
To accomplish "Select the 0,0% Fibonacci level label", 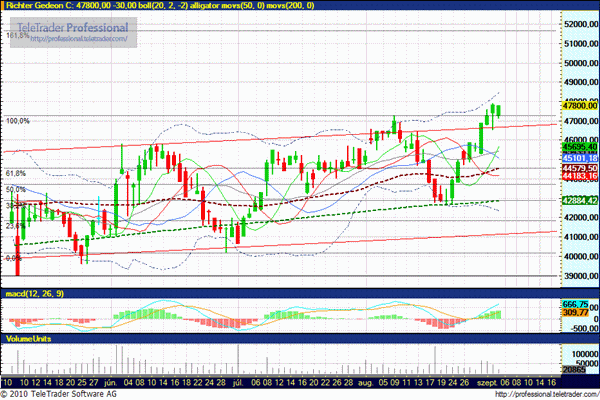I will (14, 258).
